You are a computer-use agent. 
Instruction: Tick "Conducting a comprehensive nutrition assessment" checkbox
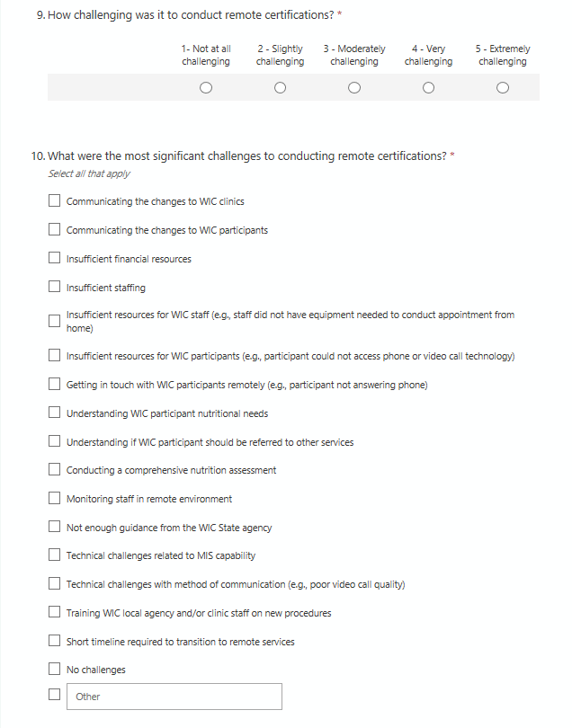(55, 470)
